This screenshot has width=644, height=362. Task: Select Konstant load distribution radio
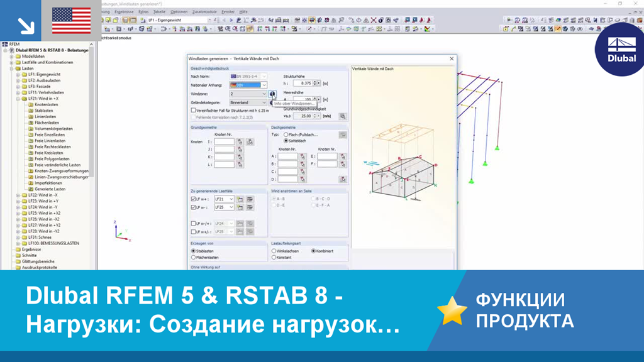[274, 257]
